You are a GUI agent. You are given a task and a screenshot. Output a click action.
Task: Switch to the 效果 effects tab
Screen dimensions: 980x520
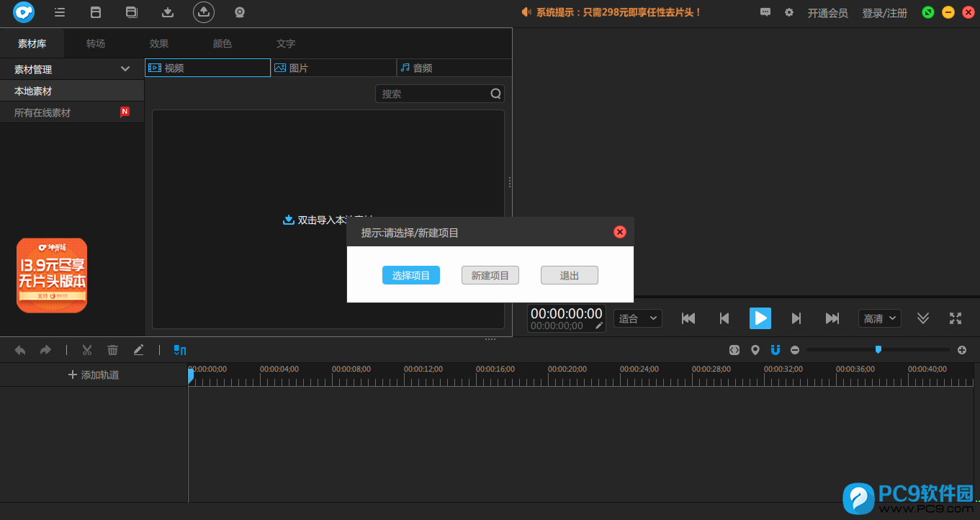(159, 44)
